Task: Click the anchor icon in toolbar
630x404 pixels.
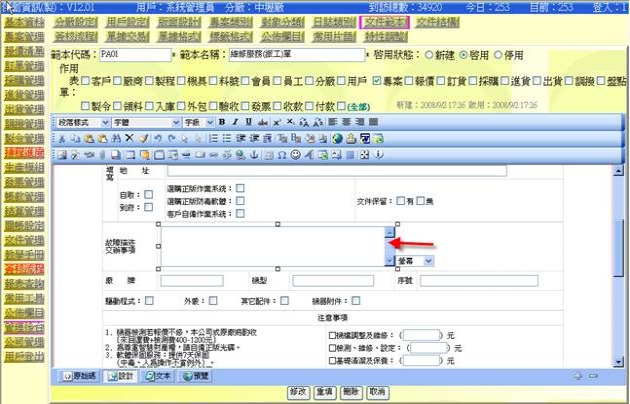Action: (x=254, y=155)
